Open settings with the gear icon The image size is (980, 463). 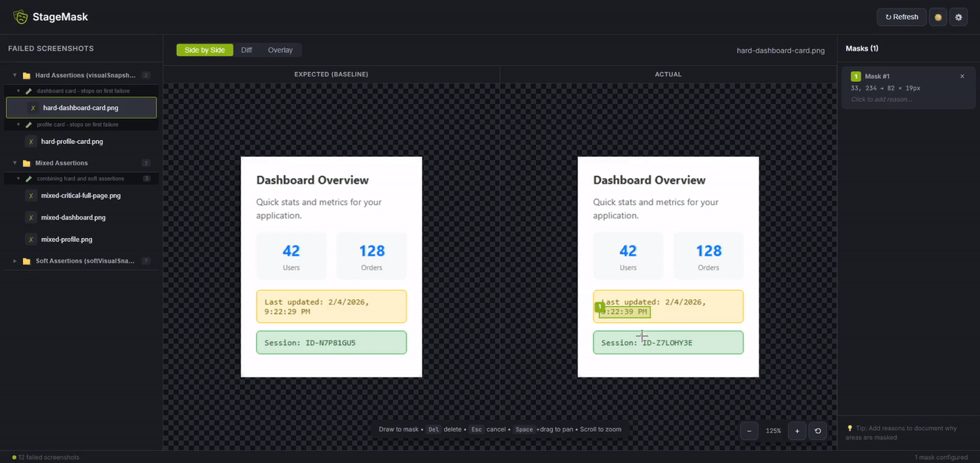(959, 17)
